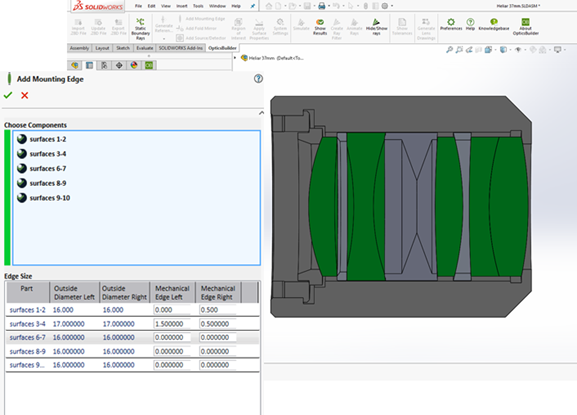Click the Outside Diameter Right column header
The width and height of the screenshot is (577, 415).
pyautogui.click(x=124, y=292)
